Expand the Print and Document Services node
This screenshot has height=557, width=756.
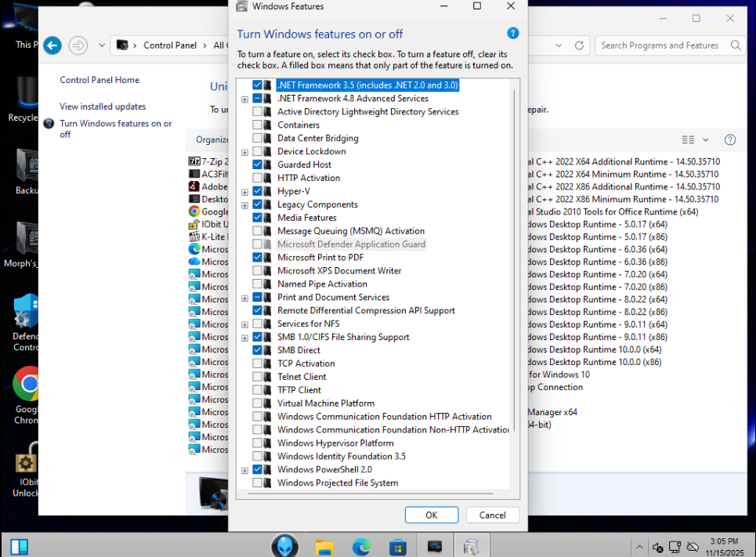pos(245,298)
